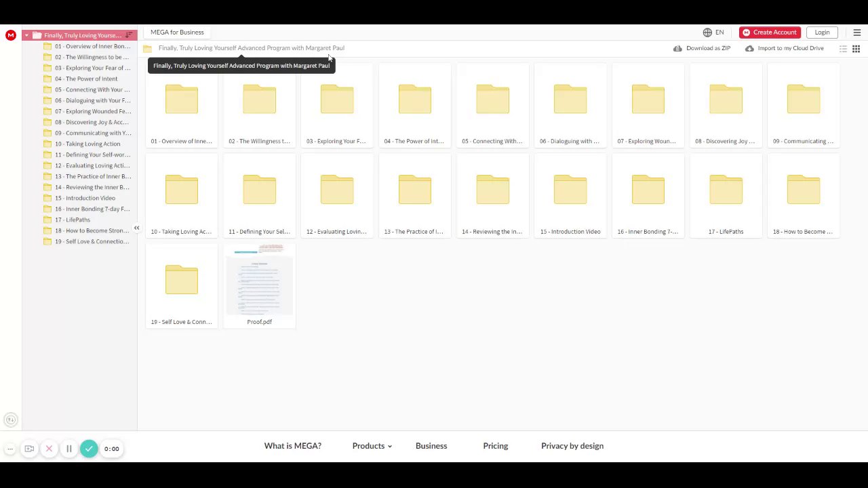Click breadcrumb Finally, Truly Loving Yourself Advanced Program
The height and width of the screenshot is (488, 868).
[252, 48]
